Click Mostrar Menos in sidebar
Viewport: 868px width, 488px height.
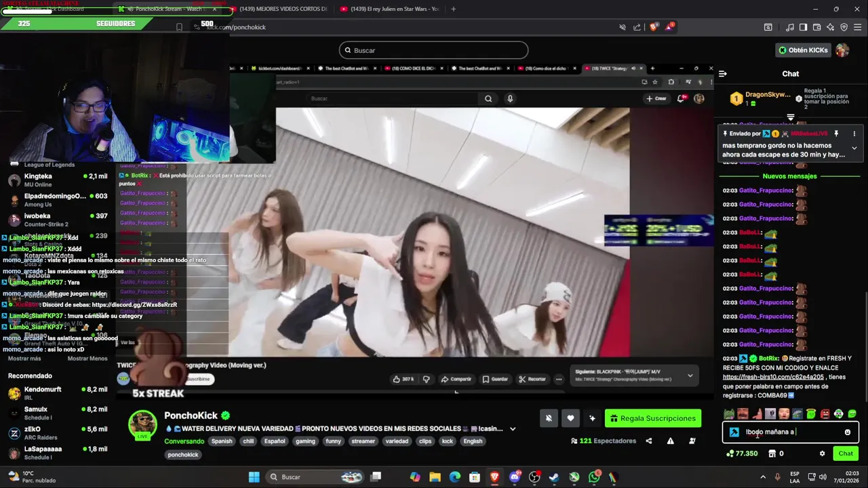pyautogui.click(x=87, y=359)
